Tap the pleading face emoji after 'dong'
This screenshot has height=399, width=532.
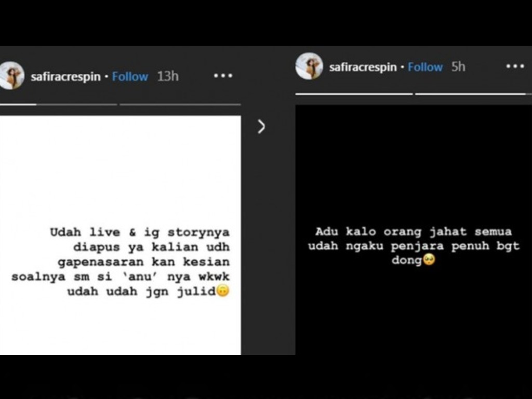429,260
